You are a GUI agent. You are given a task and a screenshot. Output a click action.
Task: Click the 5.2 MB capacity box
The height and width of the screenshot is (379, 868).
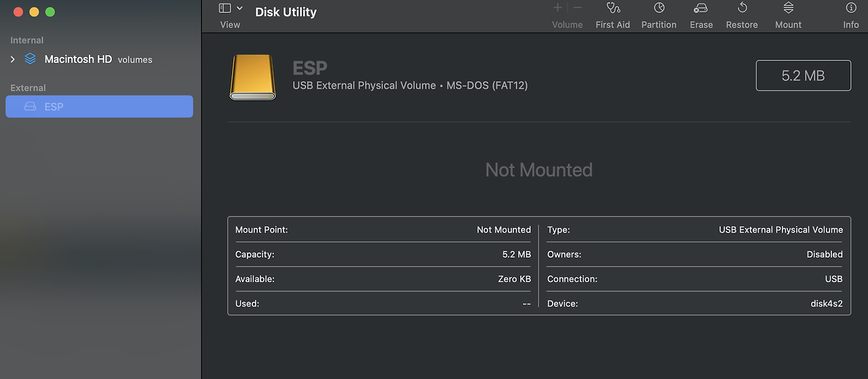tap(803, 75)
